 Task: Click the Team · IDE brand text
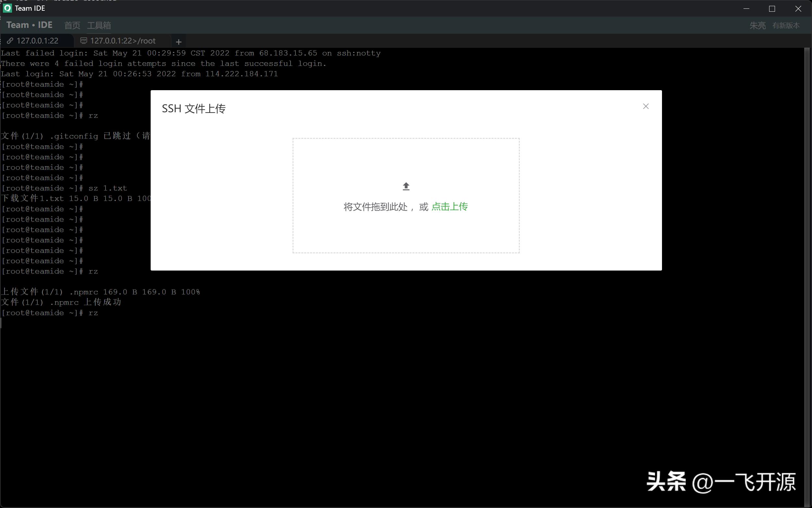29,25
